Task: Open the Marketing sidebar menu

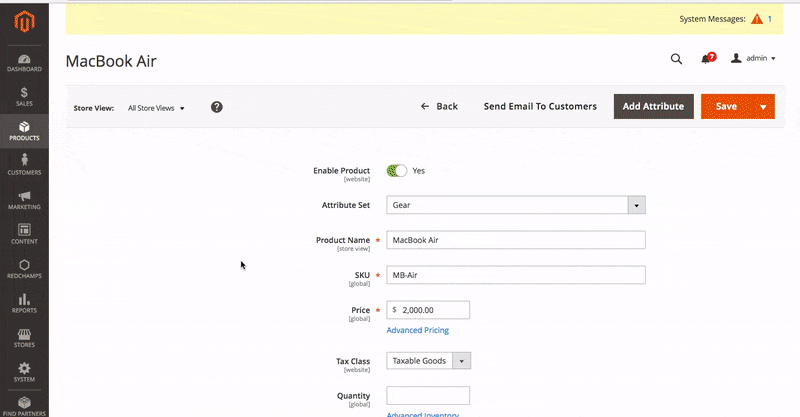Action: [x=24, y=200]
